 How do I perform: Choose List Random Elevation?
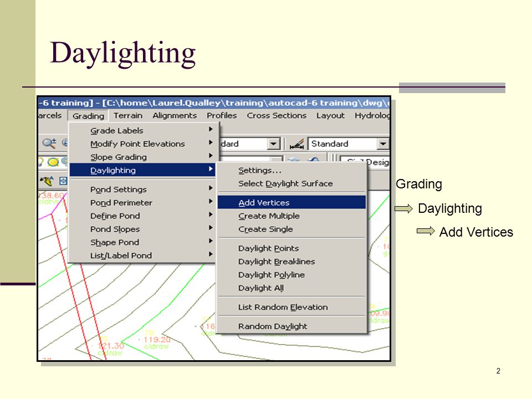[x=291, y=306]
